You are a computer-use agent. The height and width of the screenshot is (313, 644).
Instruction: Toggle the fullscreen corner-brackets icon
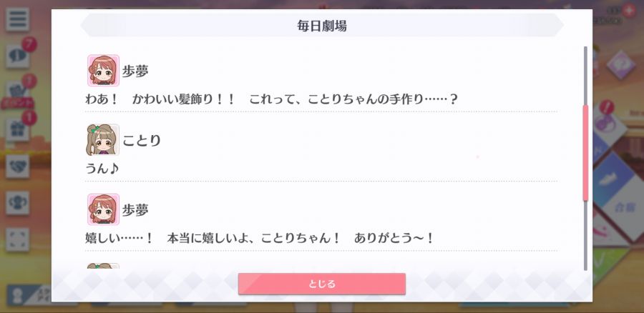[18, 239]
